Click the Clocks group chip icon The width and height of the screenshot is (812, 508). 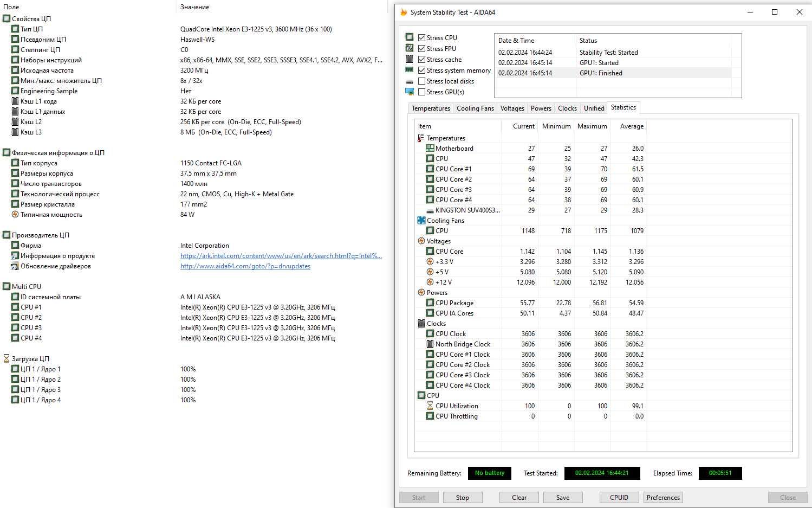tap(421, 324)
